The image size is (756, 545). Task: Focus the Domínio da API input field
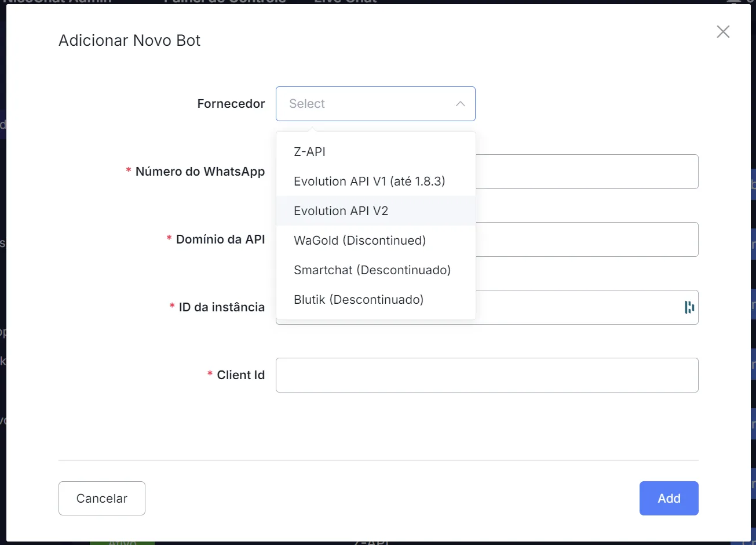[x=586, y=239]
